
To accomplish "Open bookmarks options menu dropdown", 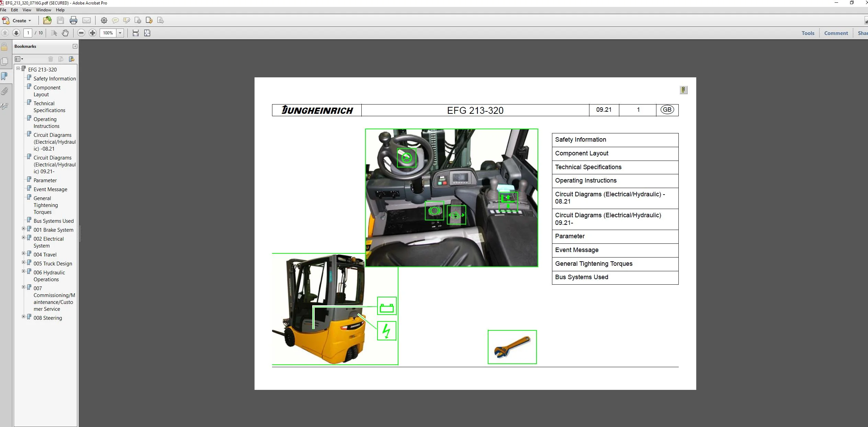I will coord(19,59).
